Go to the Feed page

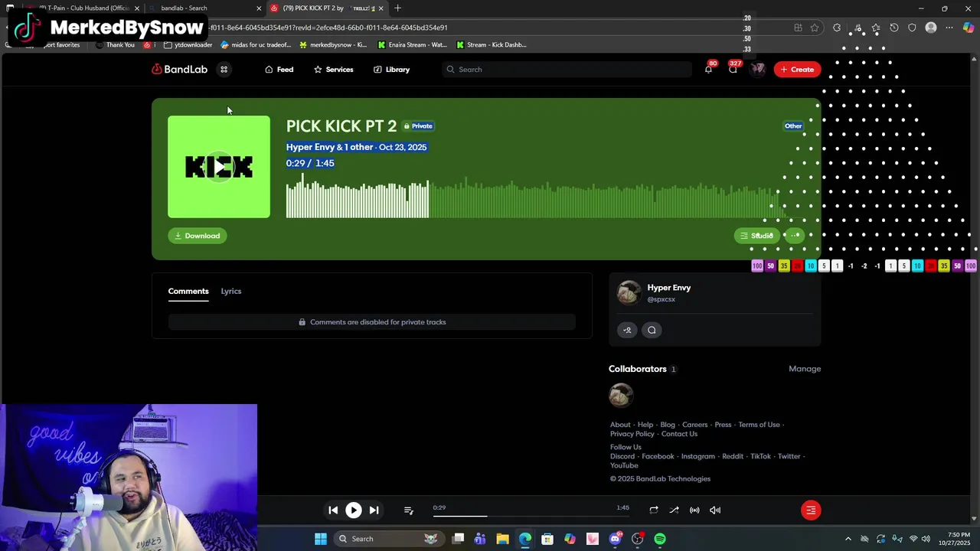[279, 70]
